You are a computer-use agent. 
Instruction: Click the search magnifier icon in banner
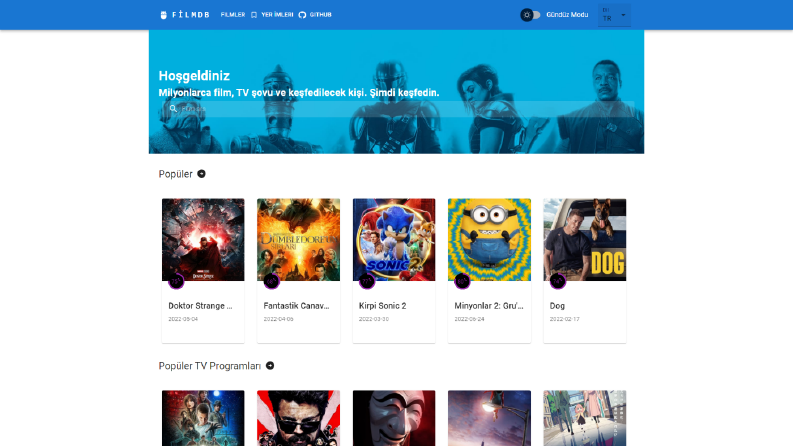click(x=173, y=109)
